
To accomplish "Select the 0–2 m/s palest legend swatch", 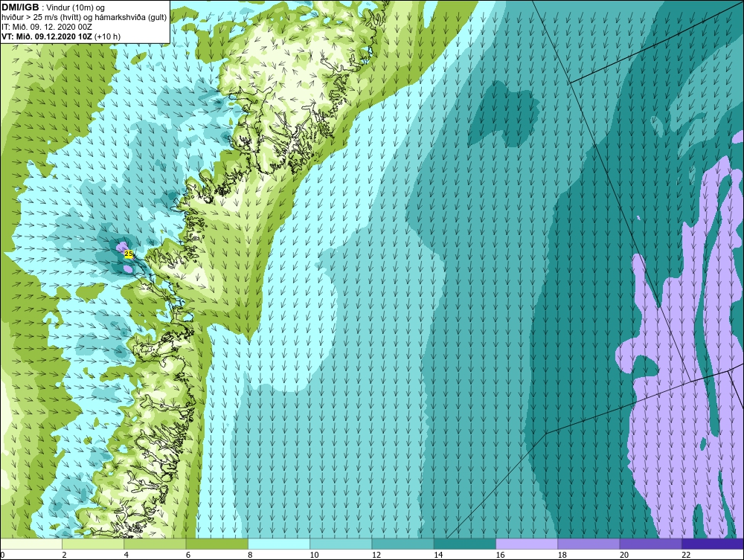I will (x=31, y=544).
